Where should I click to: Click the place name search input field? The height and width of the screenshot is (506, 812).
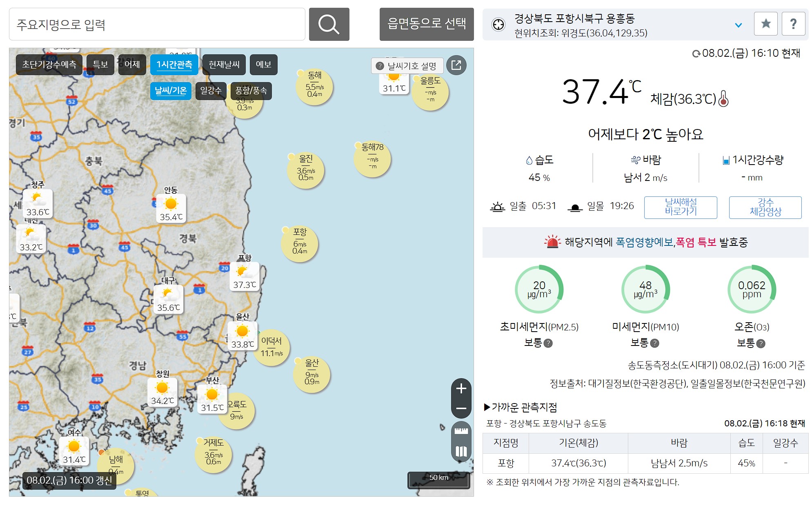pos(157,25)
